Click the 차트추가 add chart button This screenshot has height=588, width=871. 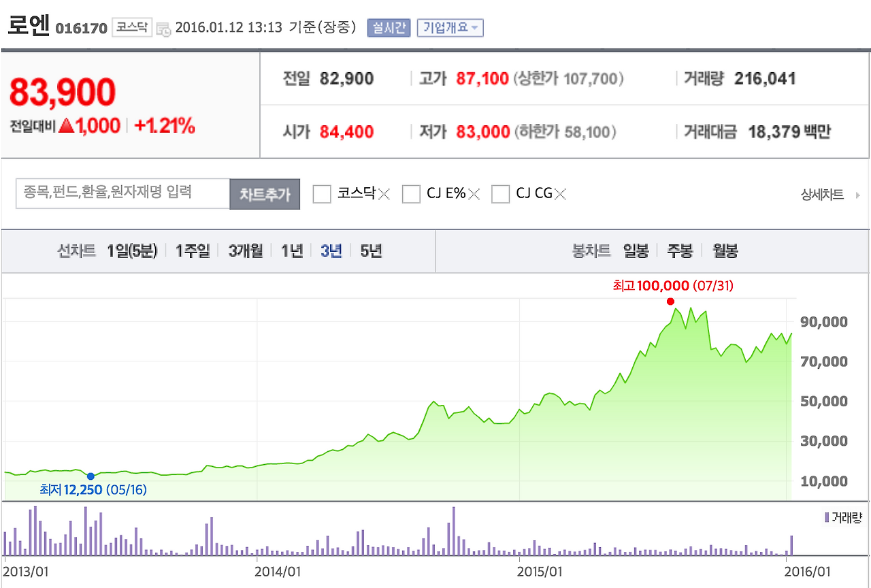point(265,193)
